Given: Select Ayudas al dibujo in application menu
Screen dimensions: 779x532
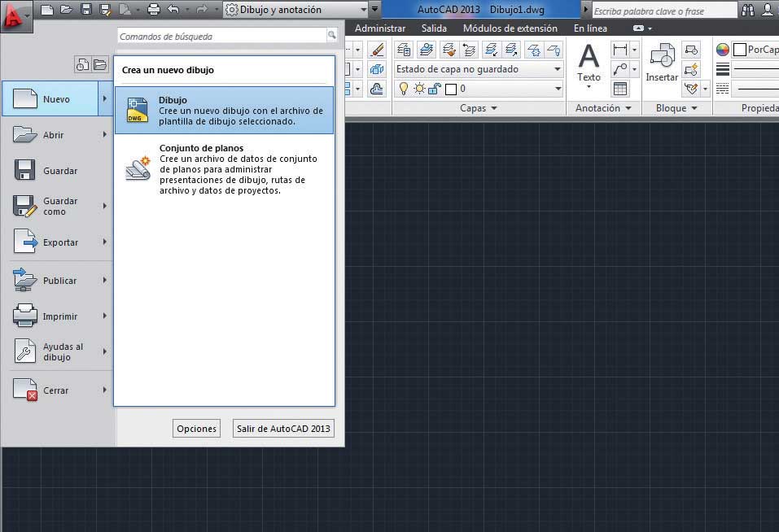Looking at the screenshot, I should pyautogui.click(x=58, y=351).
